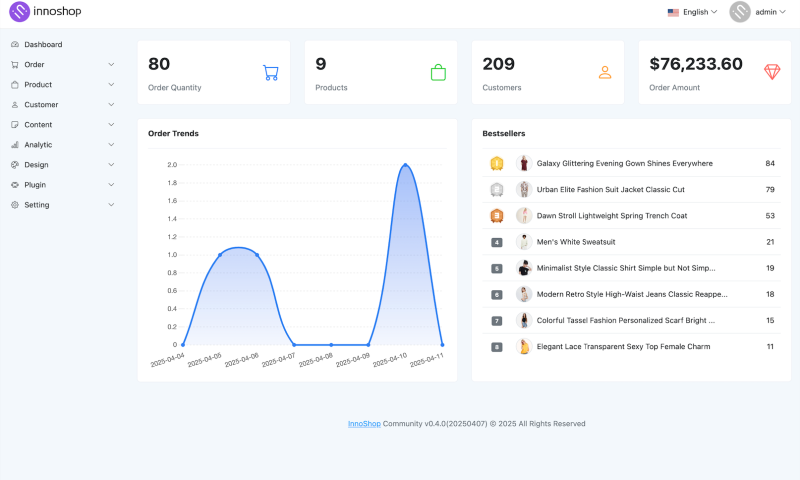Click the shopping cart icon in Order Quantity card
Image resolution: width=800 pixels, height=480 pixels.
tap(270, 72)
